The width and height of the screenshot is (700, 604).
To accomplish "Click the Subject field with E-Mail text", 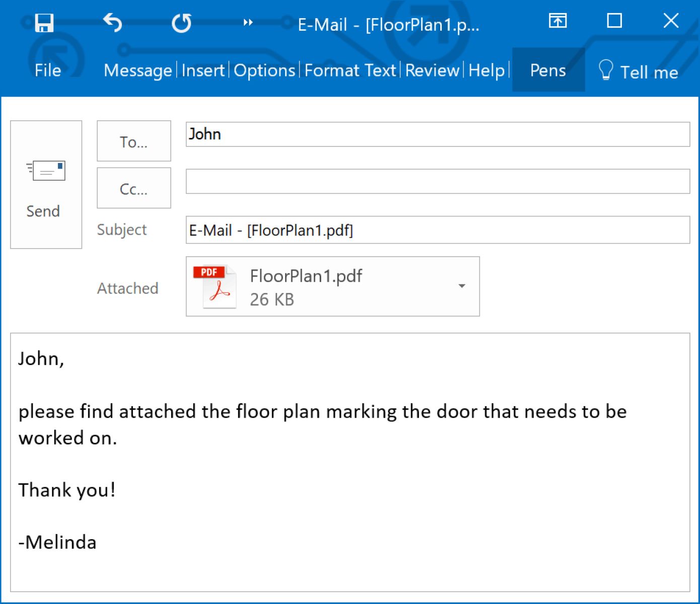I will click(x=437, y=230).
